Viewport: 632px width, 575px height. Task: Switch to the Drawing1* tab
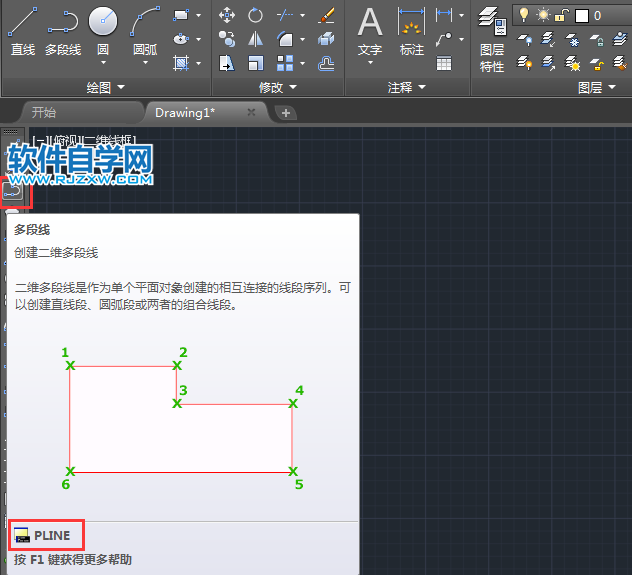pyautogui.click(x=192, y=113)
